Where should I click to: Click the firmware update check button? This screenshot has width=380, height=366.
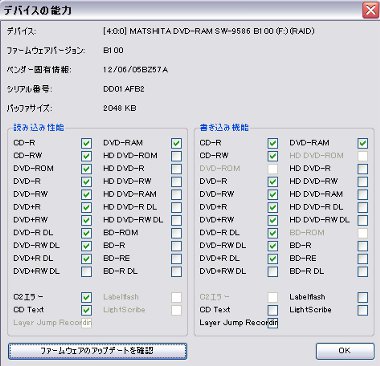coord(97,351)
